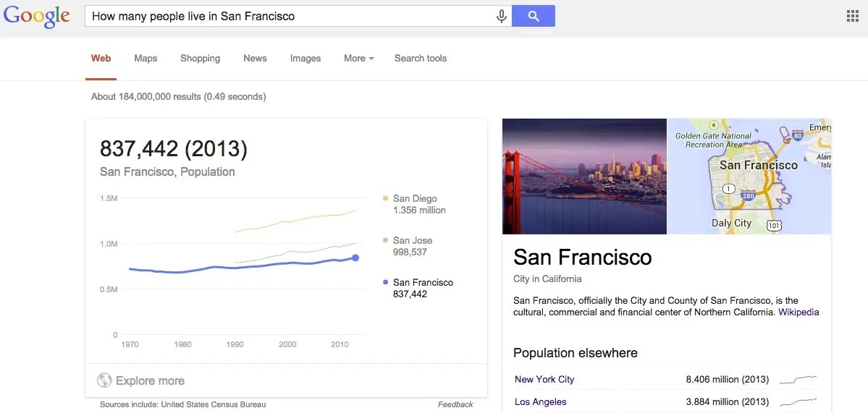Activate the microphone voice search icon

point(502,16)
